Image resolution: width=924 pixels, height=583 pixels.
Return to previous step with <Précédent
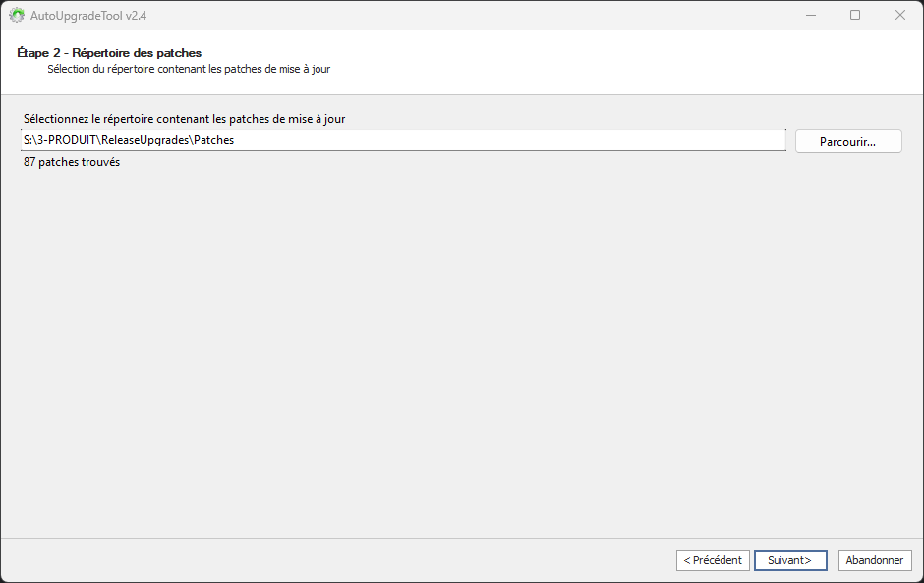point(713,560)
